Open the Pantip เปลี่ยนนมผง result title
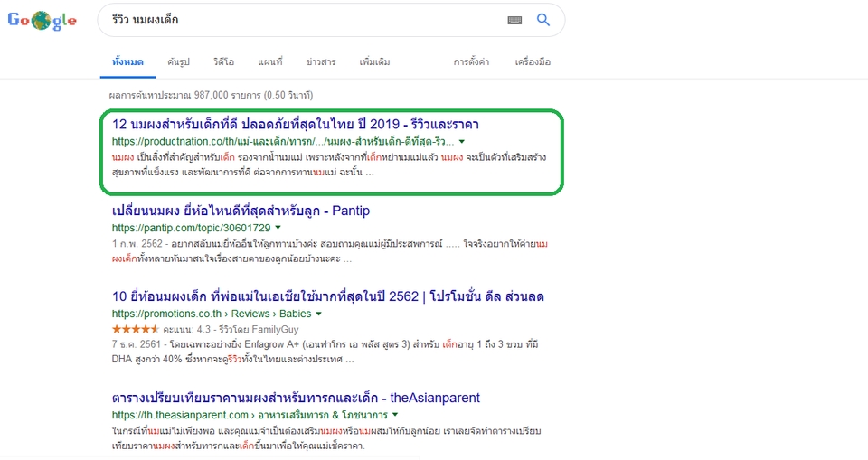This screenshot has width=868, height=460. click(241, 211)
